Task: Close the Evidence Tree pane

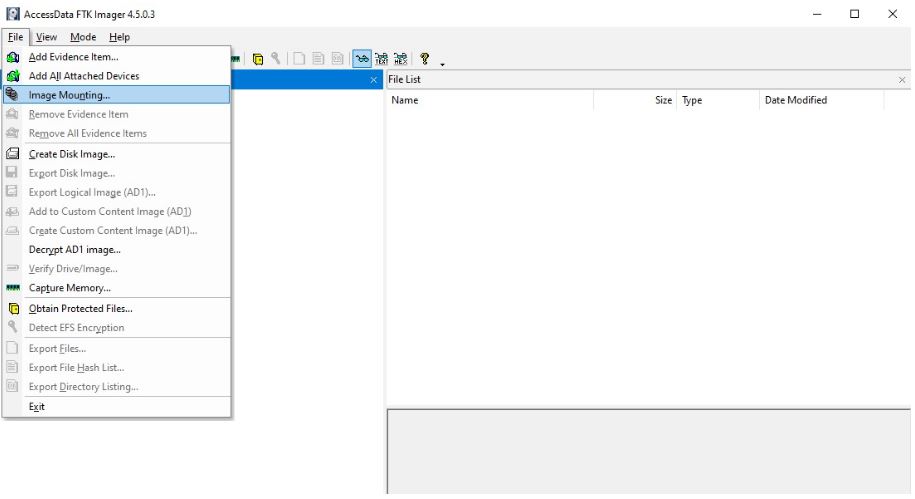Action: click(x=373, y=80)
